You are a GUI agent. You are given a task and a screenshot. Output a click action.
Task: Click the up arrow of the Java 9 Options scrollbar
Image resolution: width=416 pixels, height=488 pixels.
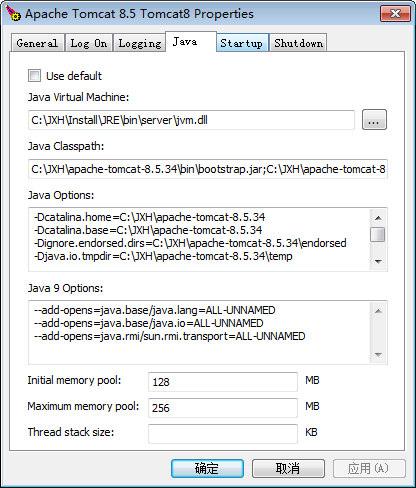[378, 311]
